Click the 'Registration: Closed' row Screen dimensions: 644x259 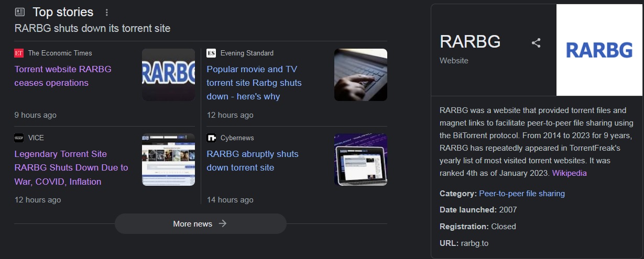(478, 227)
